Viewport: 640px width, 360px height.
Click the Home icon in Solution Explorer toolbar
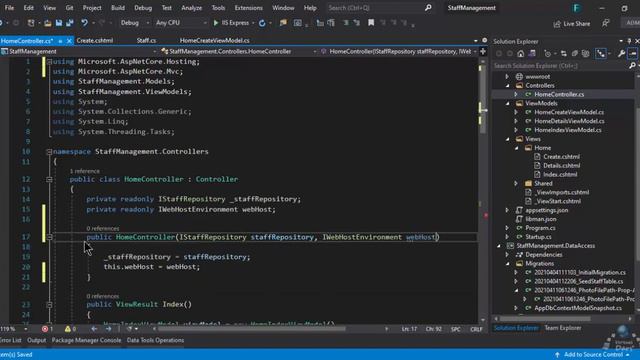(520, 53)
